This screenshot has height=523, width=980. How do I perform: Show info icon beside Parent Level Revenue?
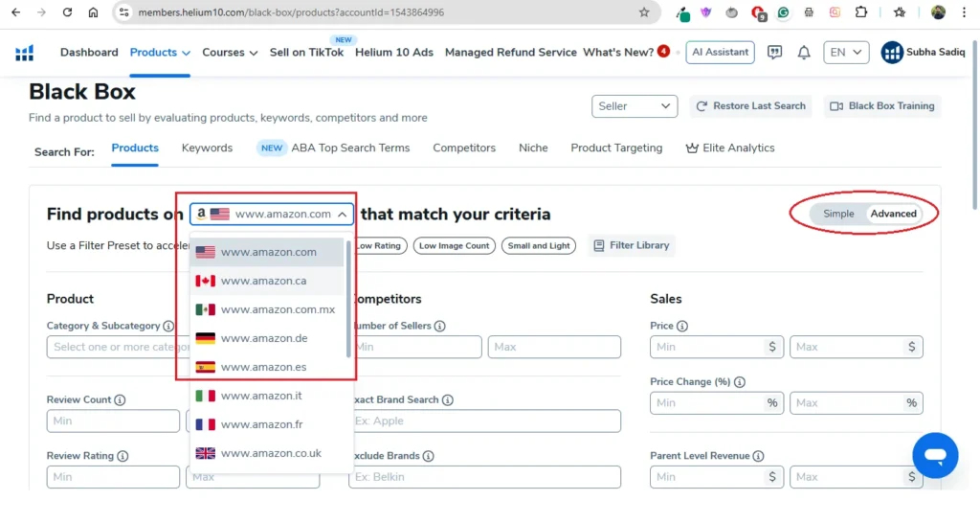(758, 456)
